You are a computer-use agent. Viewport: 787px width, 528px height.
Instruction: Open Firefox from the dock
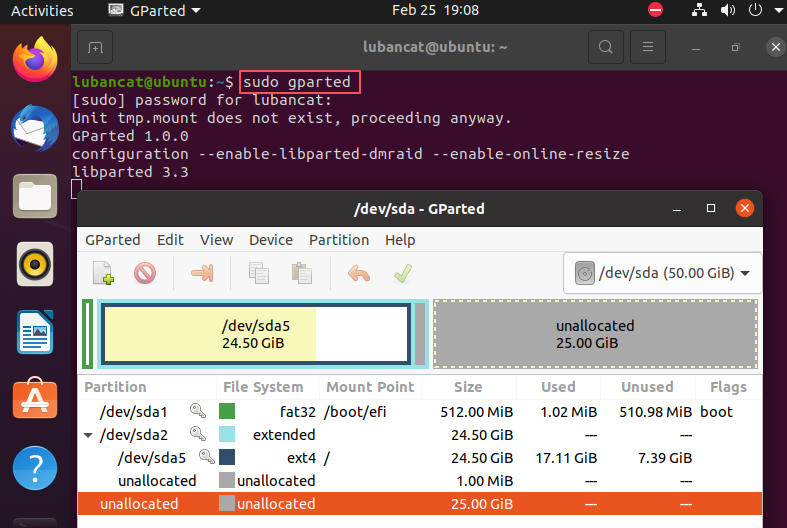click(x=35, y=60)
